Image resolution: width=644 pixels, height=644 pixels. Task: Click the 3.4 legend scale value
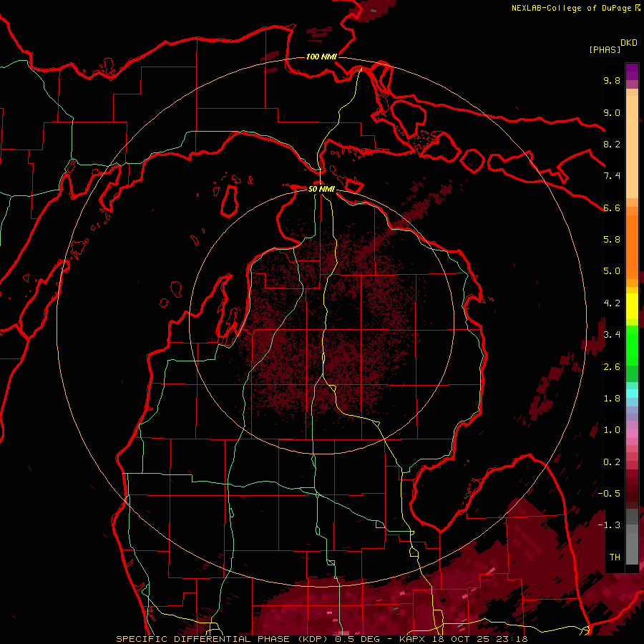tap(612, 335)
